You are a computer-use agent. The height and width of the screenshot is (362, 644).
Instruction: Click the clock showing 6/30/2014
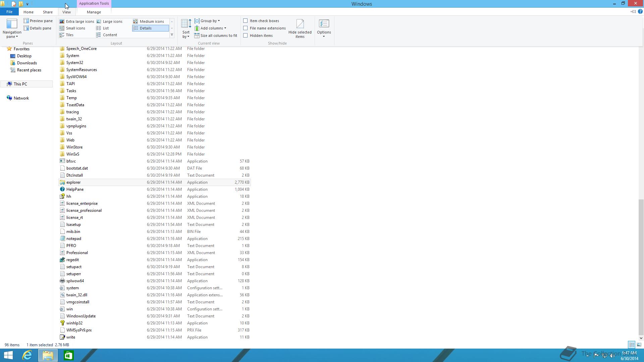pyautogui.click(x=629, y=356)
